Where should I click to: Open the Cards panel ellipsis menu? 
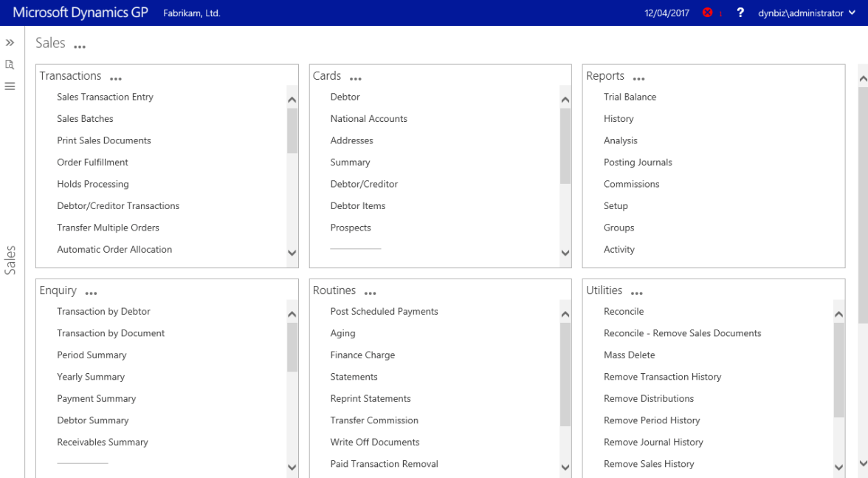tap(356, 78)
